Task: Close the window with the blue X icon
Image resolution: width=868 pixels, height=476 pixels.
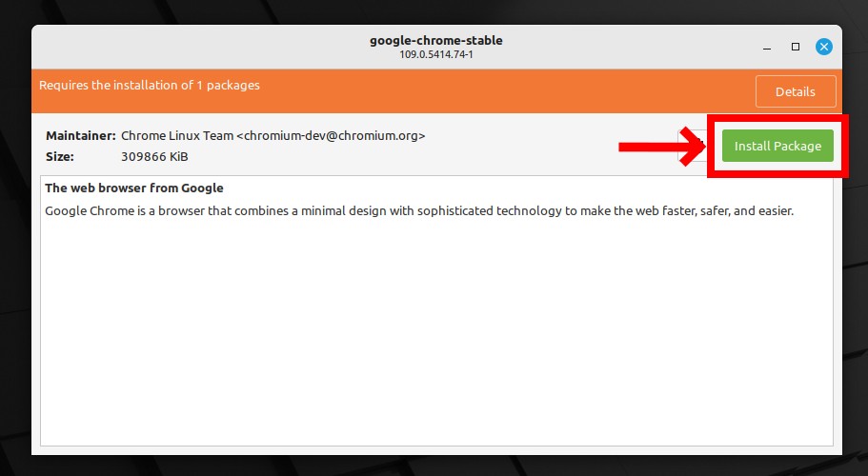Action: point(824,47)
